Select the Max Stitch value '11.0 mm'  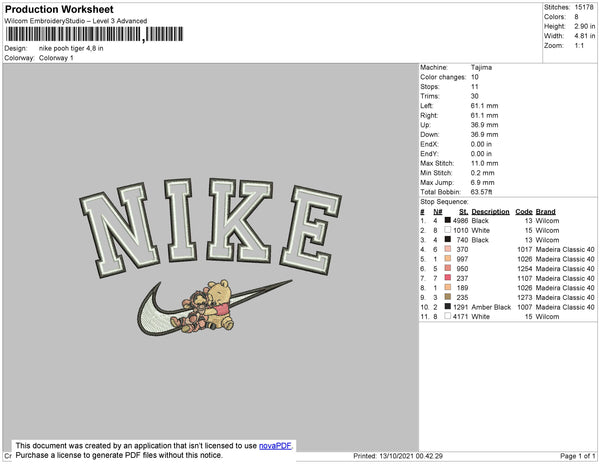tap(484, 163)
